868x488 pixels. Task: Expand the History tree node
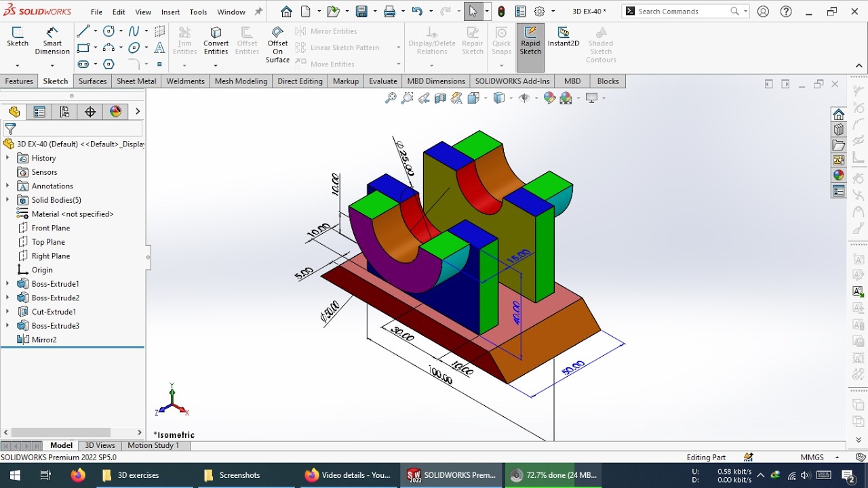point(7,158)
